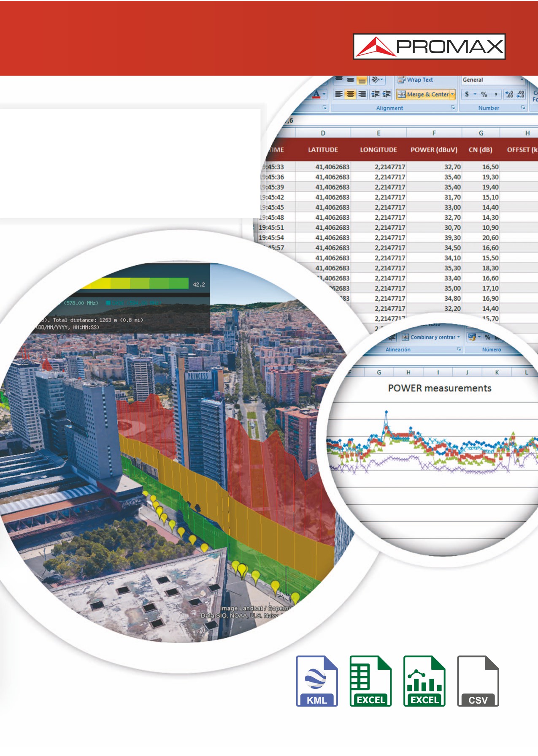538x756 pixels.
Task: Click the POWER (dBuV) header cell
Action: 434,150
